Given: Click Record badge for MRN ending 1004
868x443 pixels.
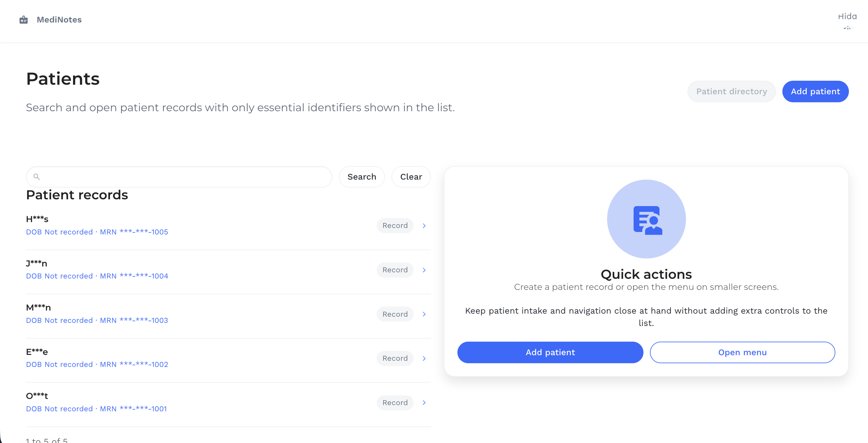Looking at the screenshot, I should [x=395, y=270].
